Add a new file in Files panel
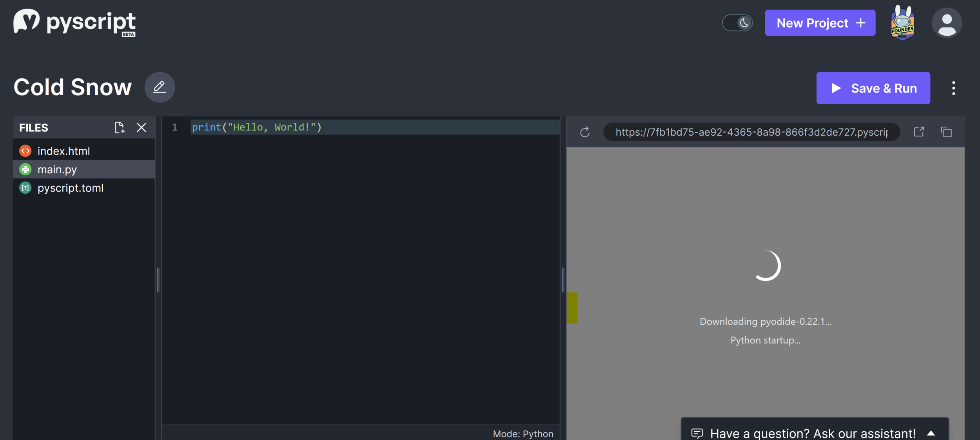The height and width of the screenshot is (440, 980). [120, 127]
